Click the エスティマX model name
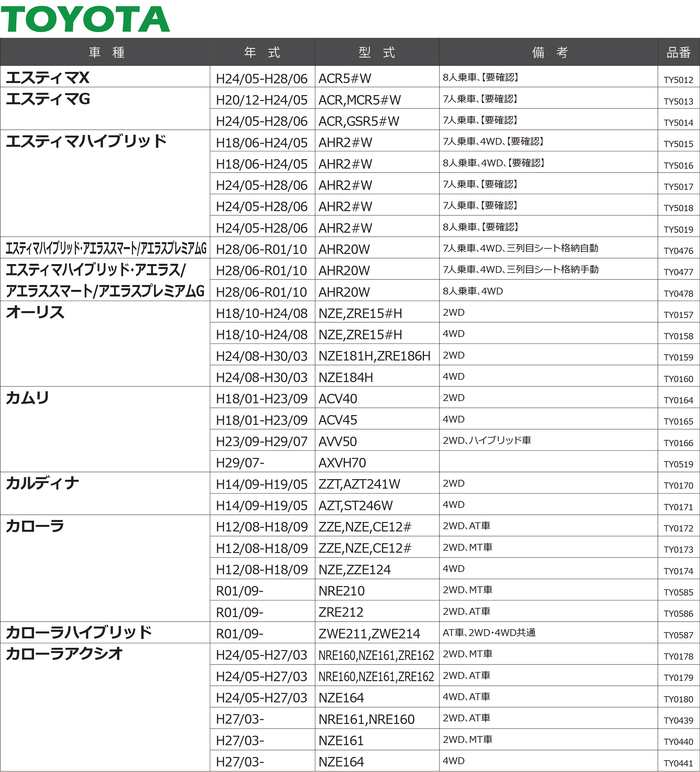Screen dimensions: 700x772 47,78
